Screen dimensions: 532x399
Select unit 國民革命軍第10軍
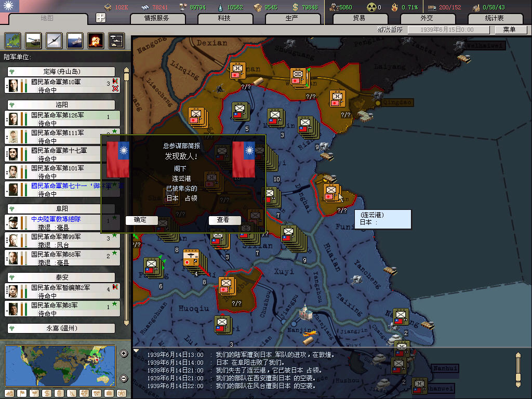pos(62,86)
